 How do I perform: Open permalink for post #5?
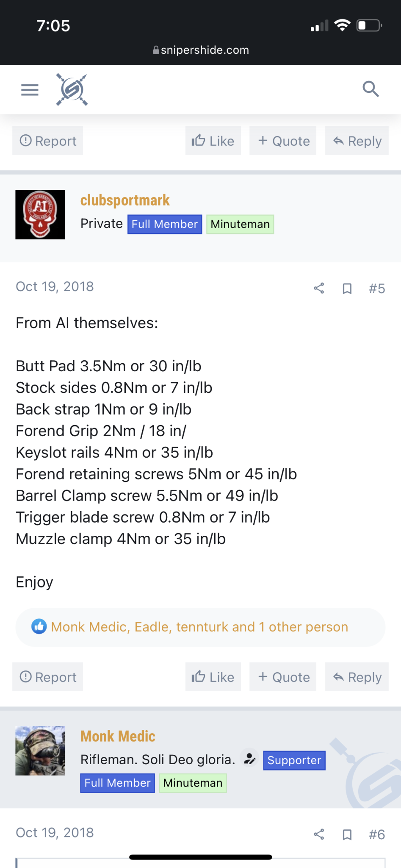376,289
